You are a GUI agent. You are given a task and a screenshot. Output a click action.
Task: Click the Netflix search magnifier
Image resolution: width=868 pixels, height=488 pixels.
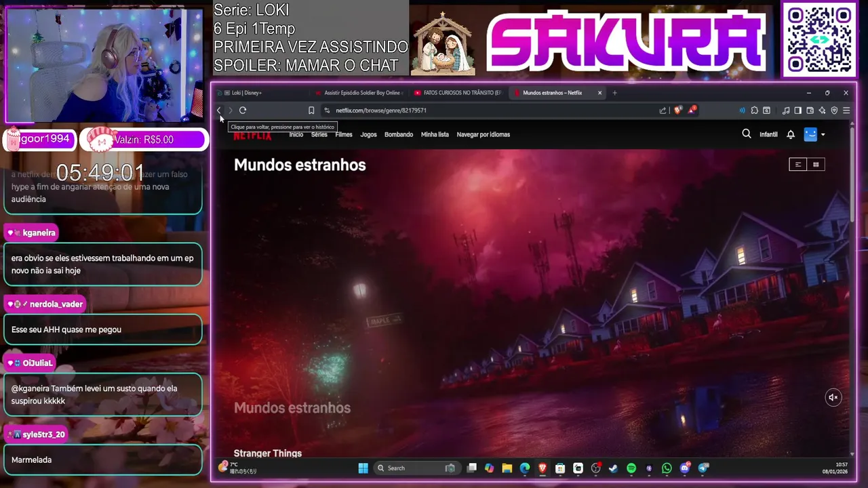(x=747, y=134)
